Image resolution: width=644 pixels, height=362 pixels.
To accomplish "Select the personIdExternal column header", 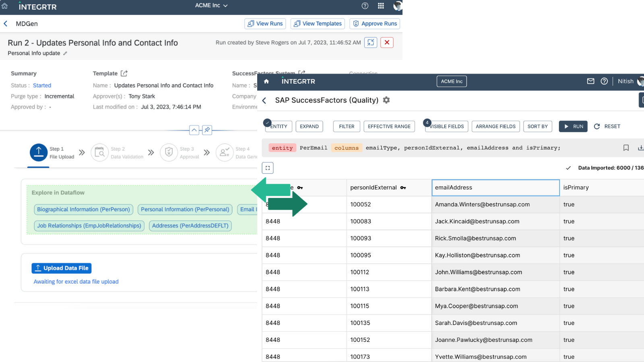I will [x=389, y=188].
